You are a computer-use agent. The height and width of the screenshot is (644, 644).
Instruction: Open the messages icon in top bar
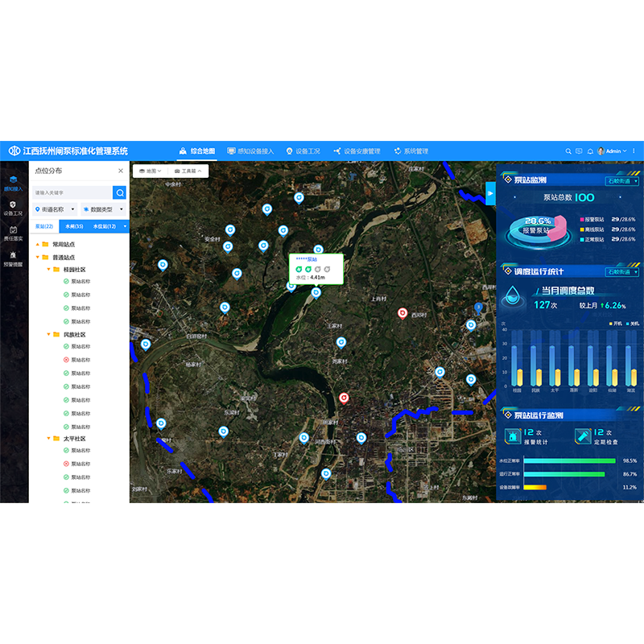click(578, 151)
